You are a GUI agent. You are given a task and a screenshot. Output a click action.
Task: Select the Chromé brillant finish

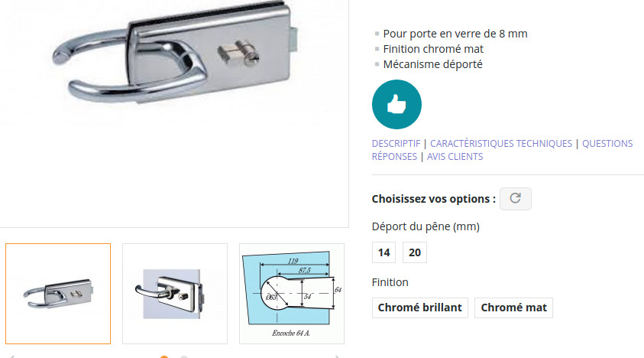419,308
